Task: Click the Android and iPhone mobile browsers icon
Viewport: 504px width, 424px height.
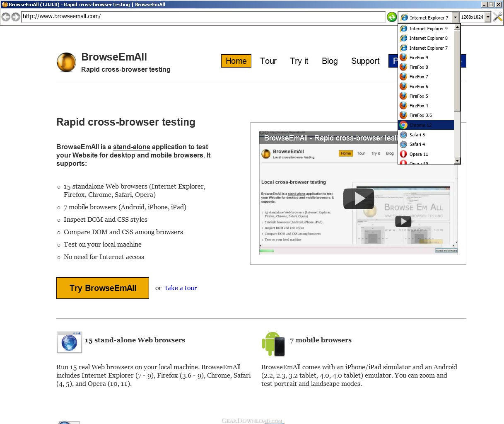Action: pyautogui.click(x=273, y=344)
